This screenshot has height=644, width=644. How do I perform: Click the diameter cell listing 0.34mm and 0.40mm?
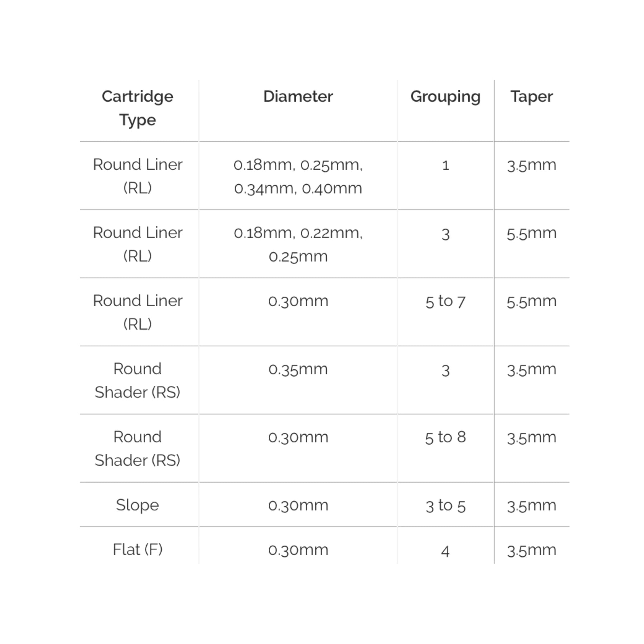click(298, 176)
